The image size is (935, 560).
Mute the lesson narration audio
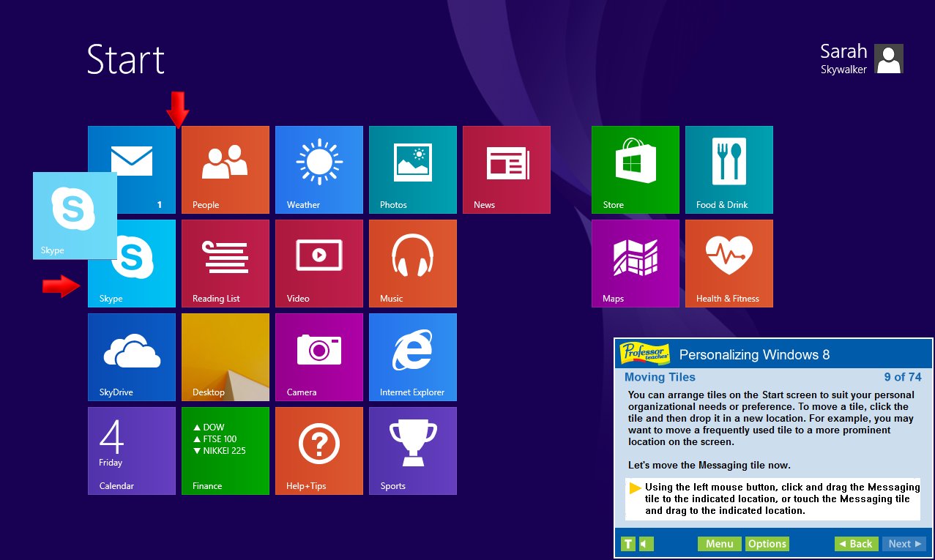pos(644,544)
